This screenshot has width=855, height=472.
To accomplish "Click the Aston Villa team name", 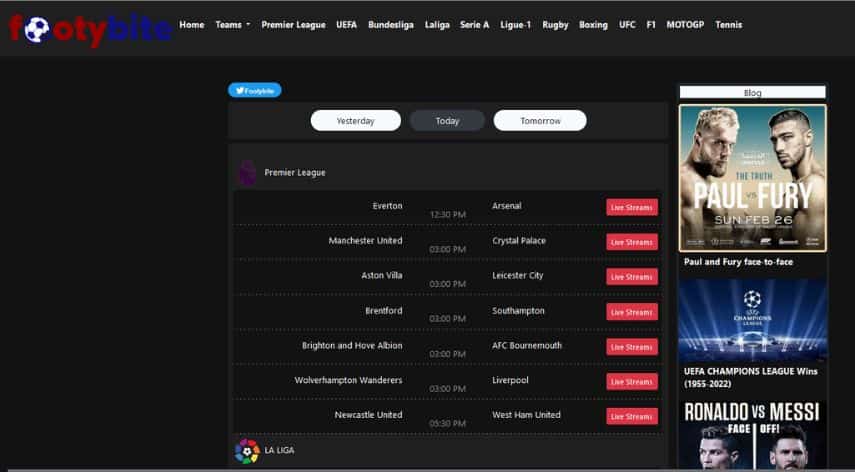I will click(382, 276).
